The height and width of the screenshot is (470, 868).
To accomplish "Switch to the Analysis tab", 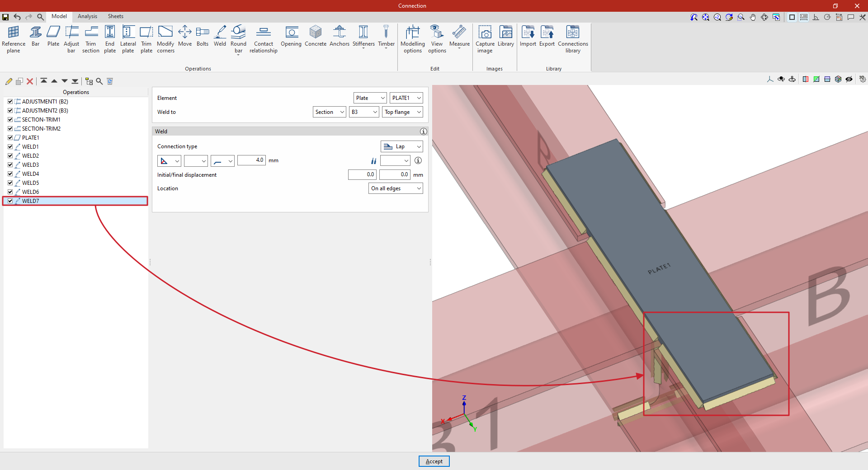I will tap(87, 16).
